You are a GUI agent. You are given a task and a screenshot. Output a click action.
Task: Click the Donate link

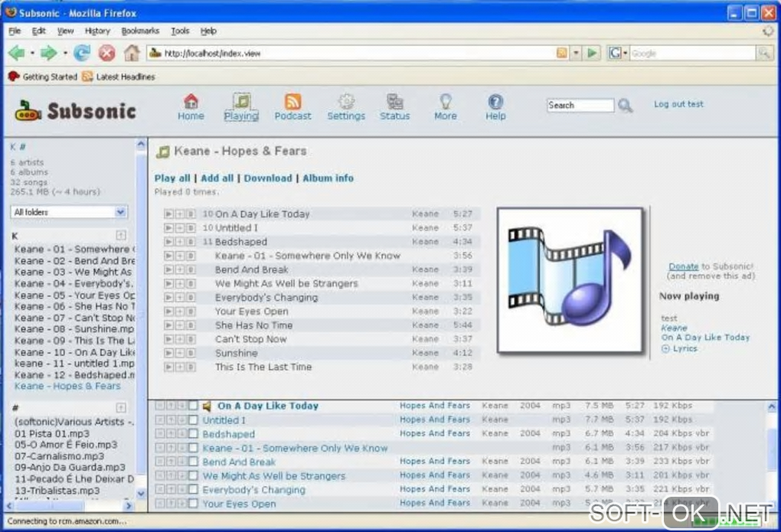(x=683, y=266)
